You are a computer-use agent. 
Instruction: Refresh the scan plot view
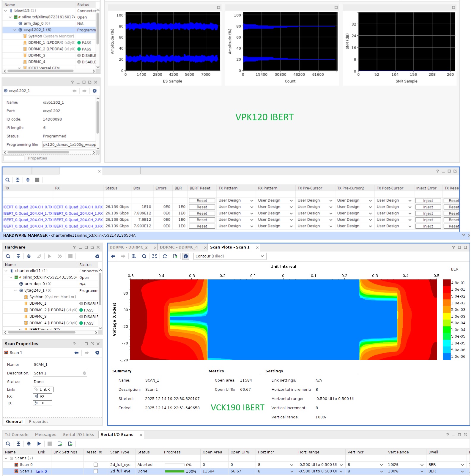165,256
